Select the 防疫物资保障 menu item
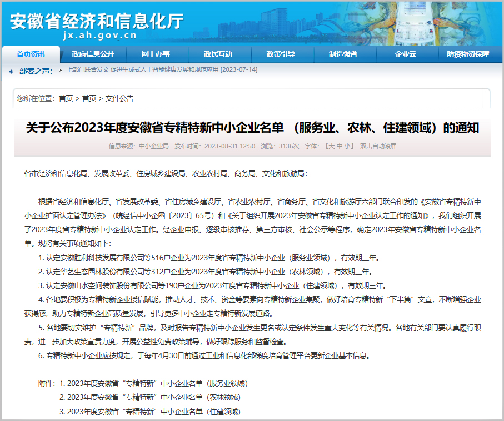Image resolution: width=504 pixels, height=421 pixels. click(468, 54)
